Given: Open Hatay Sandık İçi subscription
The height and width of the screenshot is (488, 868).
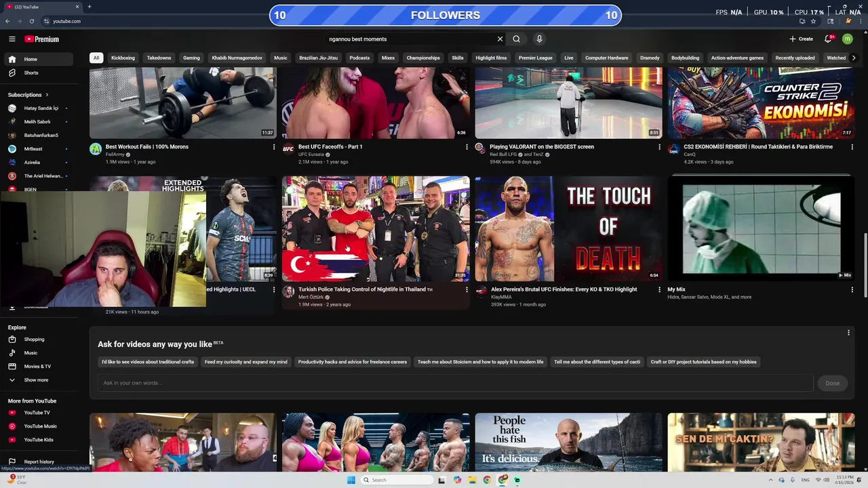Looking at the screenshot, I should (x=39, y=108).
